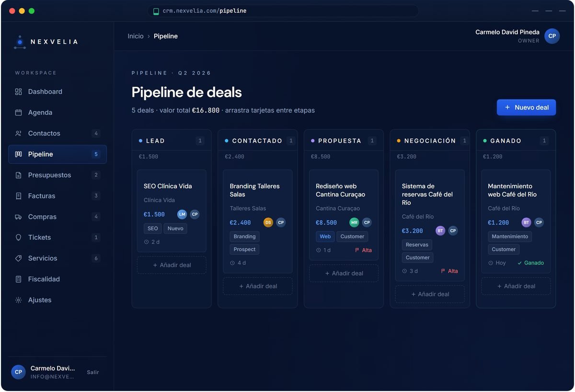This screenshot has width=575, height=392.
Task: Click the Servicios count badge 6
Action: (x=96, y=258)
